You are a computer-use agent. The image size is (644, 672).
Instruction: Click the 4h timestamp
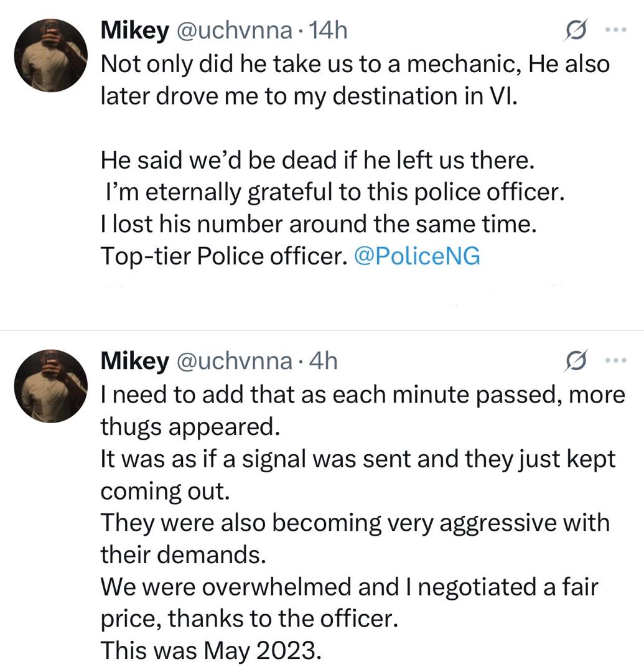coord(323,361)
